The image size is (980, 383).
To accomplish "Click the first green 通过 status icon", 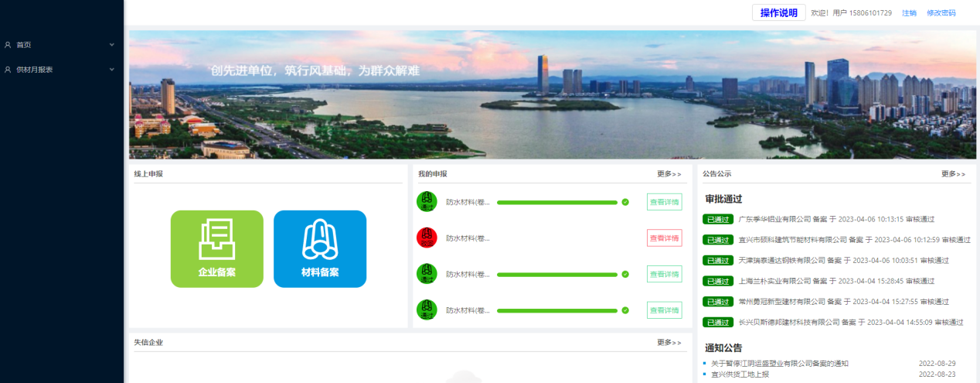I will click(427, 202).
